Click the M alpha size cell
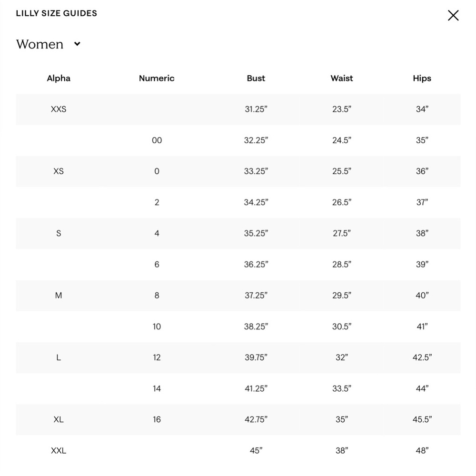Image resolution: width=476 pixels, height=476 pixels. 59,296
